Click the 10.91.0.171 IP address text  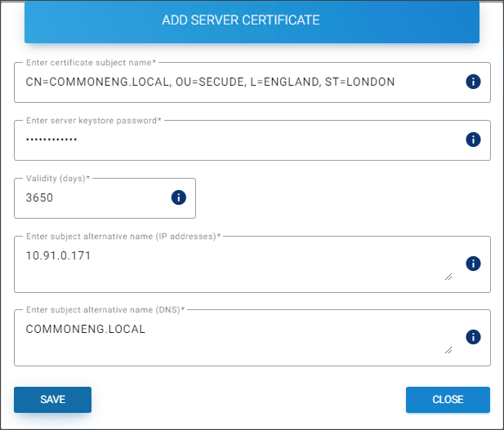point(58,256)
